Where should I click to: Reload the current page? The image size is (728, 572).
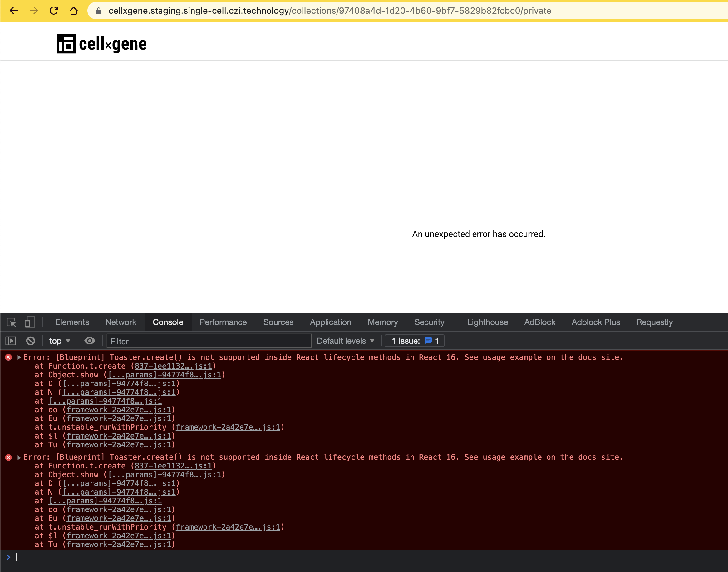54,11
